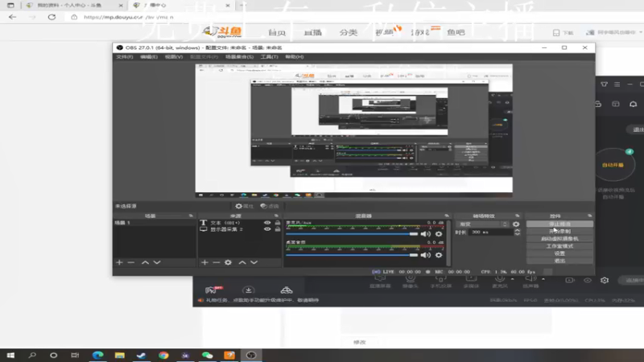Adjust the microphone/Aux volume slider
This screenshot has height=362, width=644.
[x=352, y=234]
